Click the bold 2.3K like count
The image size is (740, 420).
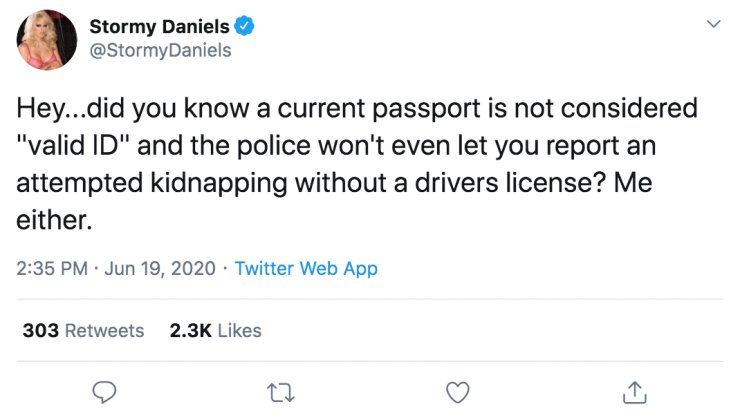point(191,330)
